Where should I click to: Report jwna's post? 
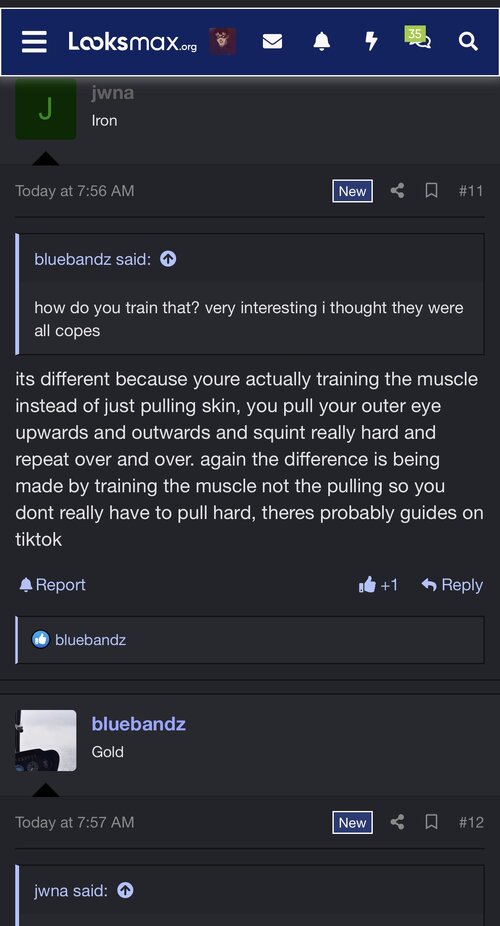click(53, 585)
